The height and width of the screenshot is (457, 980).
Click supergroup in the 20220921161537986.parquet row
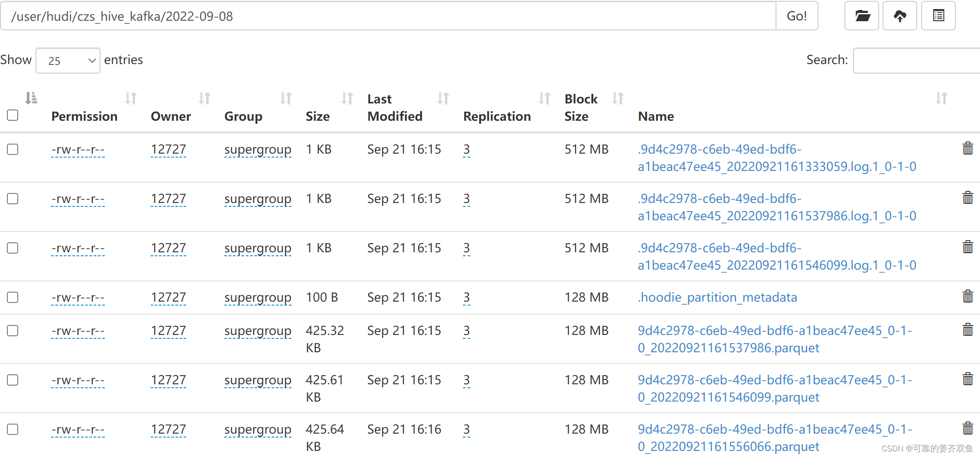[x=258, y=331]
